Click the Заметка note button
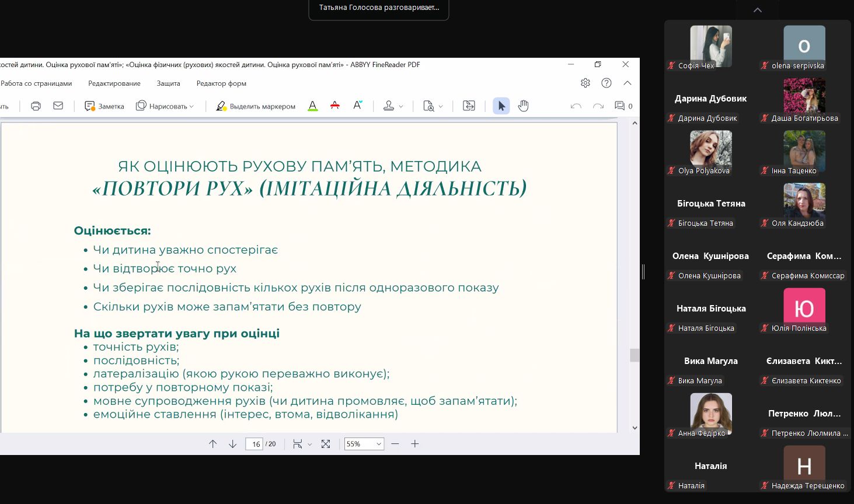854x504 pixels. click(x=104, y=106)
